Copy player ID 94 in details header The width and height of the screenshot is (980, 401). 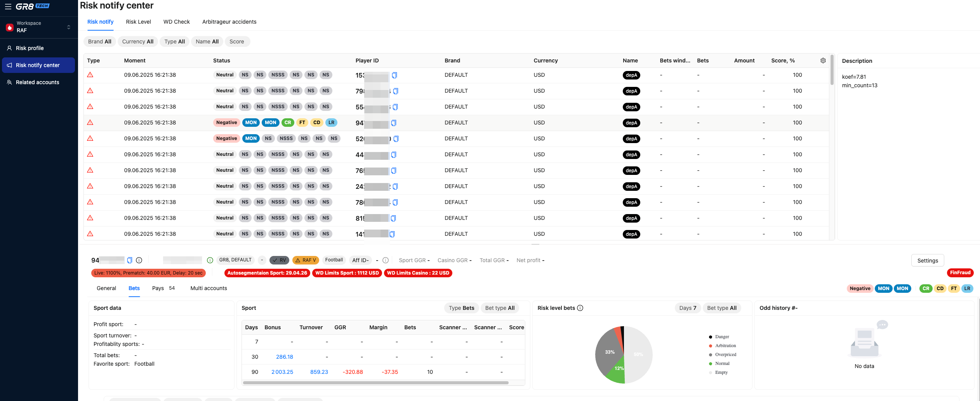click(x=130, y=260)
